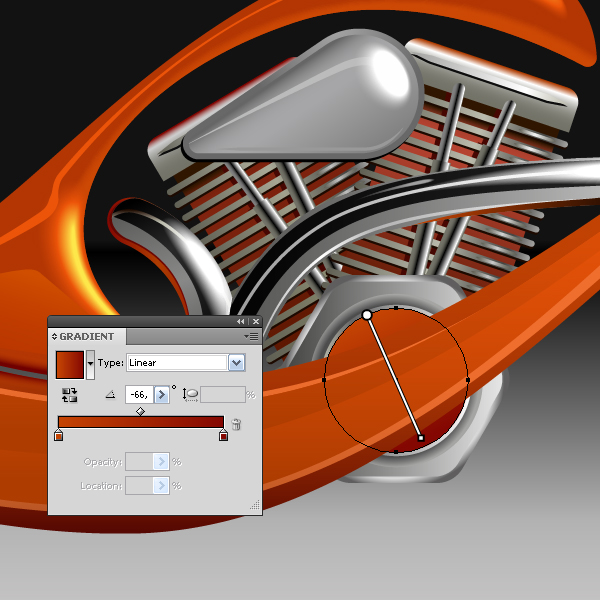
Task: Click the Reverse Gradient icon
Action: click(x=70, y=395)
